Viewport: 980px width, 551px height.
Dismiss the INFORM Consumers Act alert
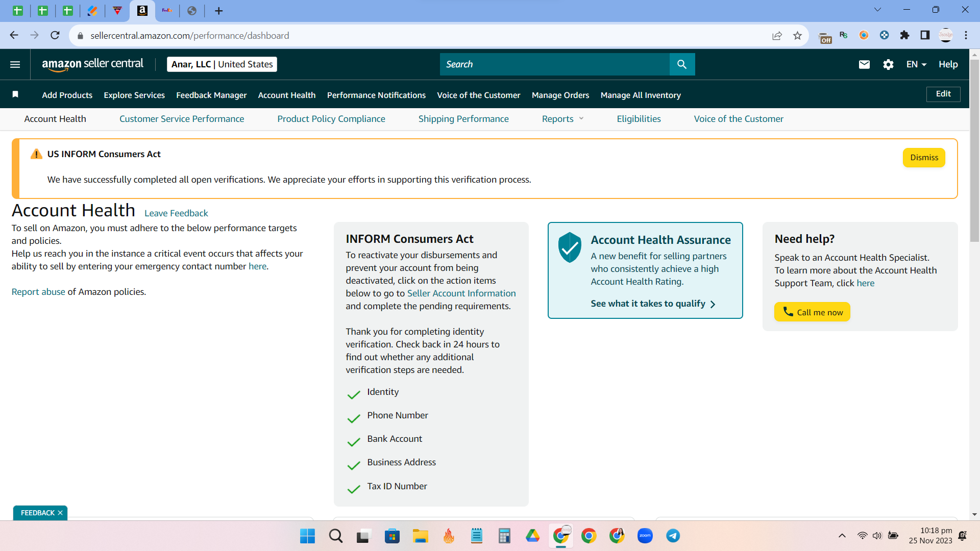(924, 158)
